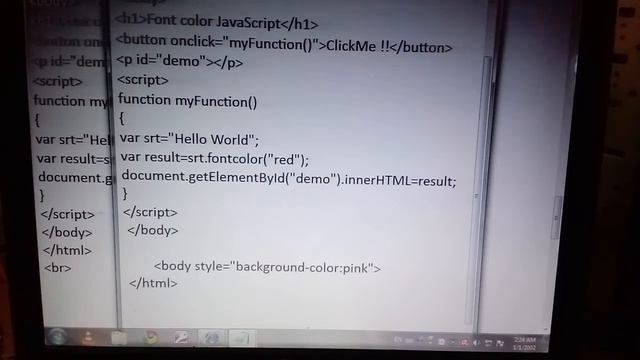Open the taskbar clock showing the time
The image size is (640, 360).
point(524,344)
